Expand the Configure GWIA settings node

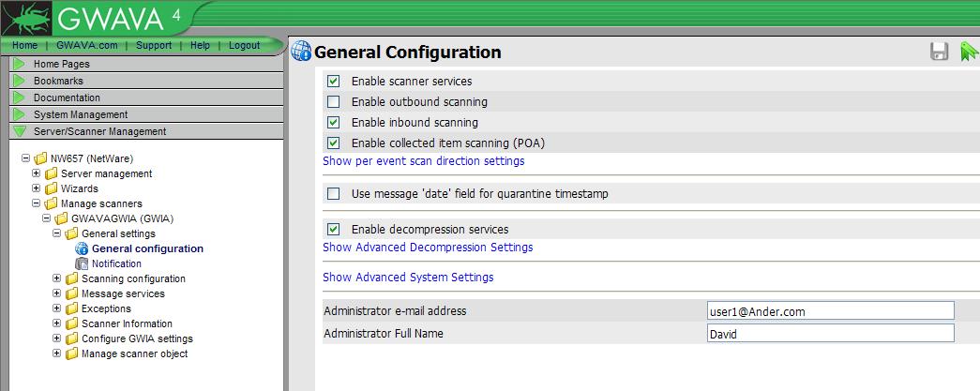coord(57,338)
